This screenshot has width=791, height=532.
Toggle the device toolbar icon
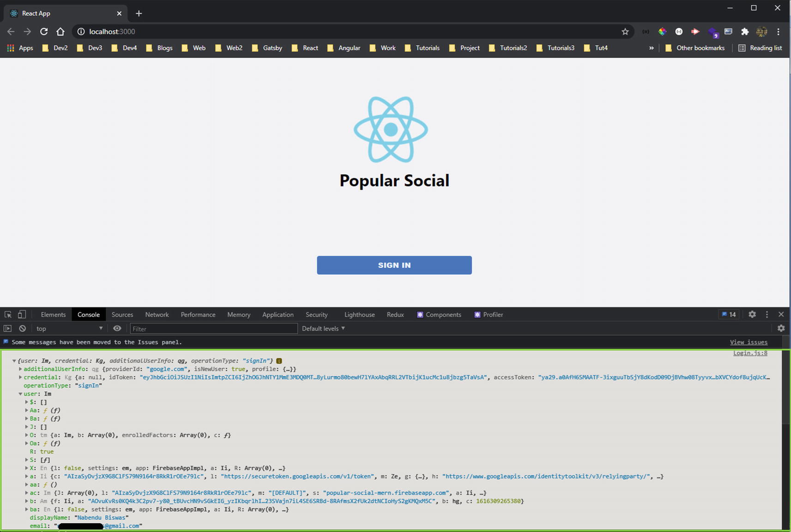22,315
